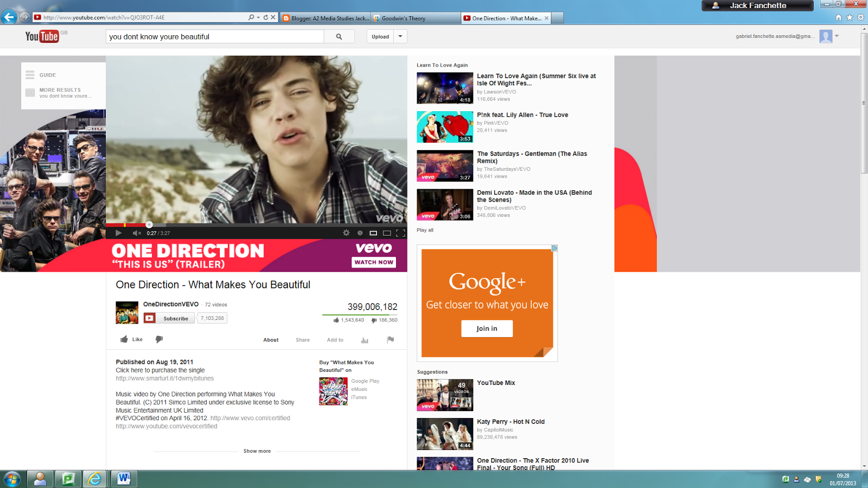This screenshot has width=868, height=488.
Task: Play the video with the play button
Action: pos(118,233)
